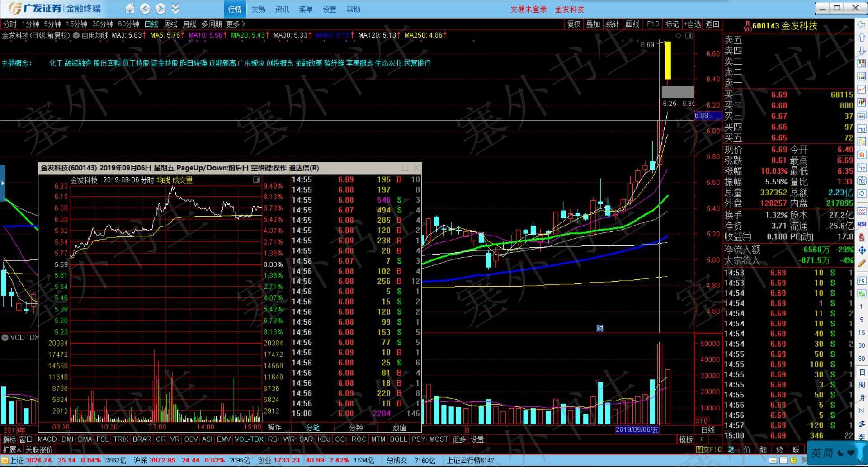This screenshot has width=868, height=467.
Task: Open the 行情 tab
Action: point(235,9)
